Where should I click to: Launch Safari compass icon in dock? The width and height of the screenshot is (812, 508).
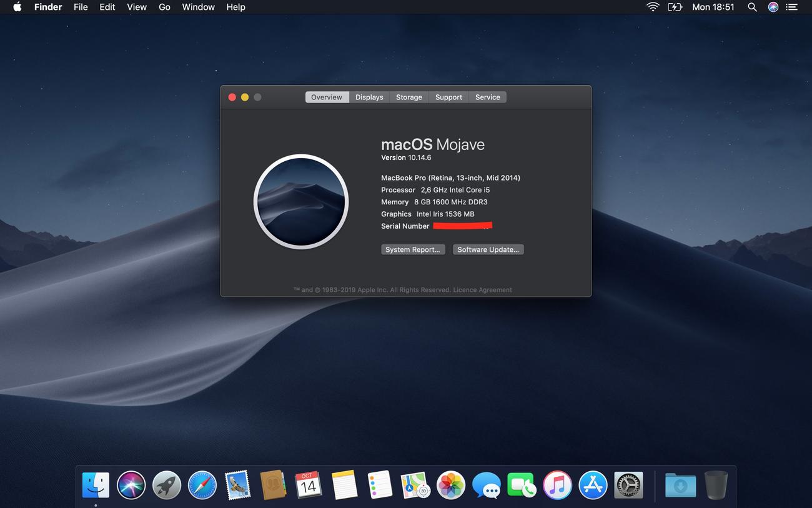[202, 485]
